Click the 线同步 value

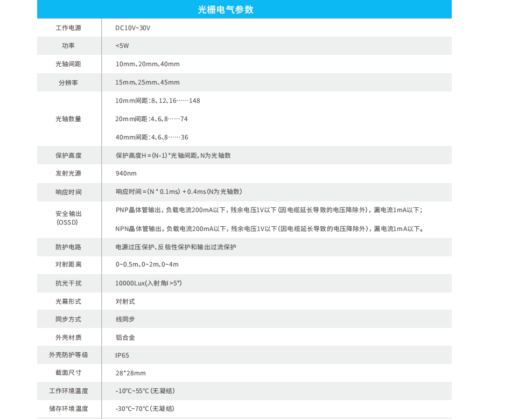point(125,319)
